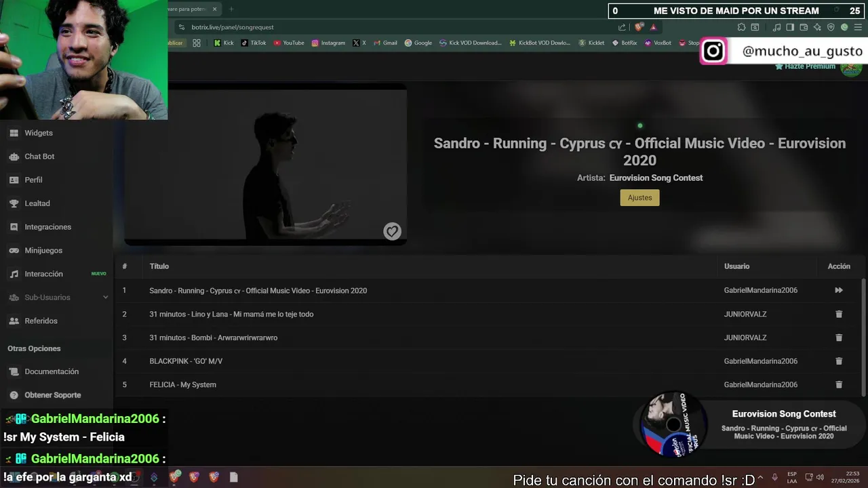
Task: Click the share page icon in address bar
Action: pos(622,27)
